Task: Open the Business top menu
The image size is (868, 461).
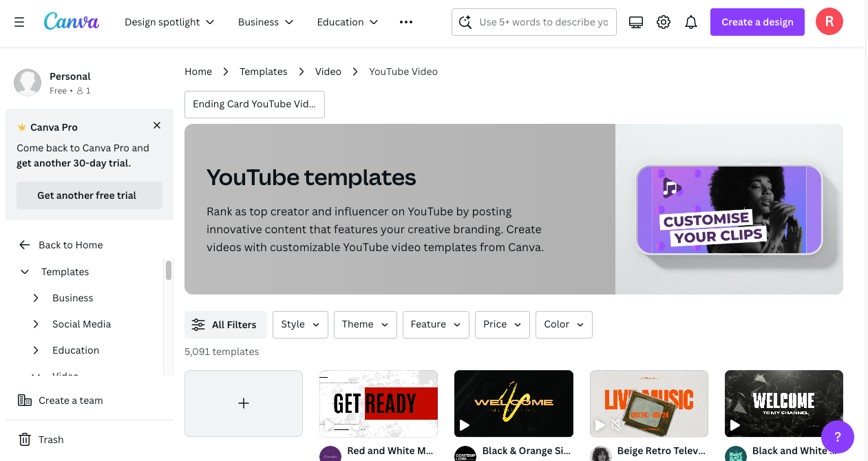Action: pos(266,22)
